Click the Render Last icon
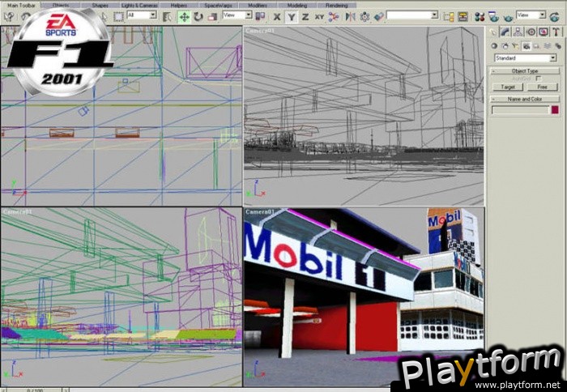567x392 pixels. [554, 17]
